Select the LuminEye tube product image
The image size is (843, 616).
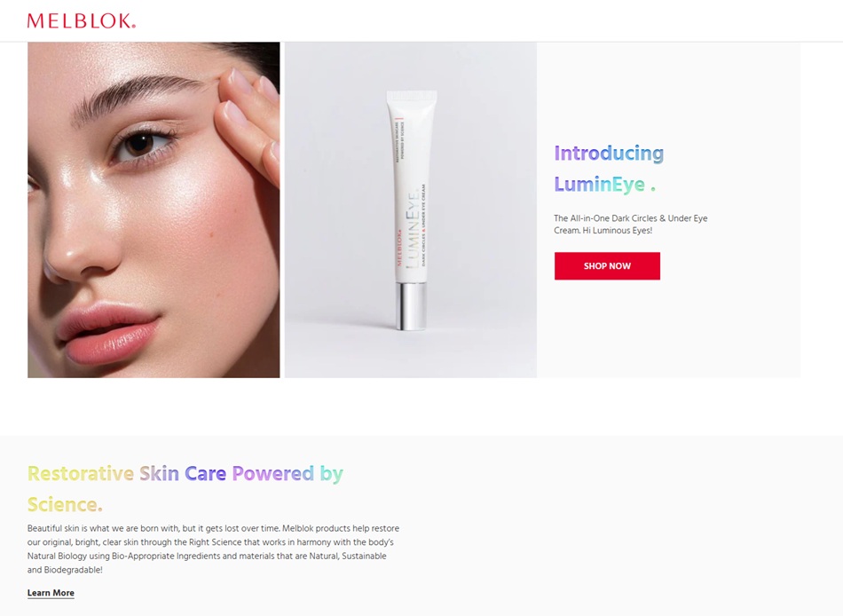[411, 209]
